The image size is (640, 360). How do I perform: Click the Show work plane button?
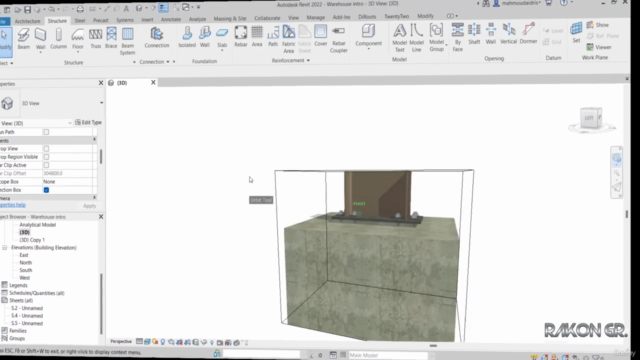point(598,25)
